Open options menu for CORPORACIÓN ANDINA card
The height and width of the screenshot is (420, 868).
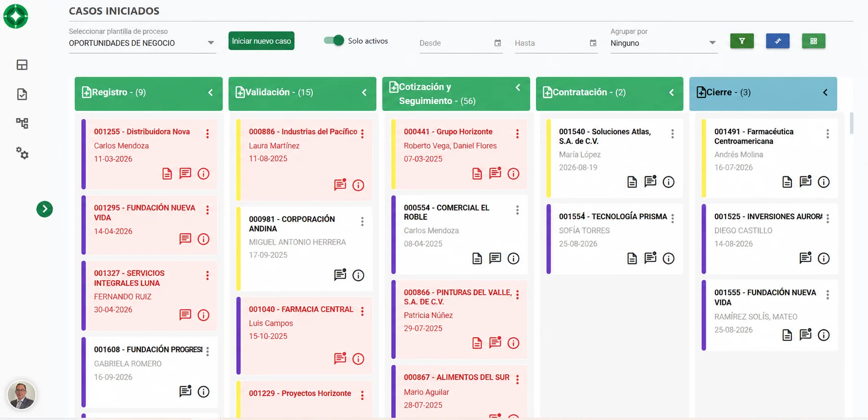(x=362, y=222)
